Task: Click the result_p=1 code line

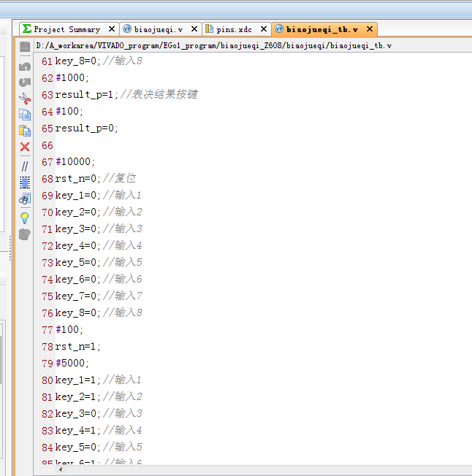Action: point(85,95)
